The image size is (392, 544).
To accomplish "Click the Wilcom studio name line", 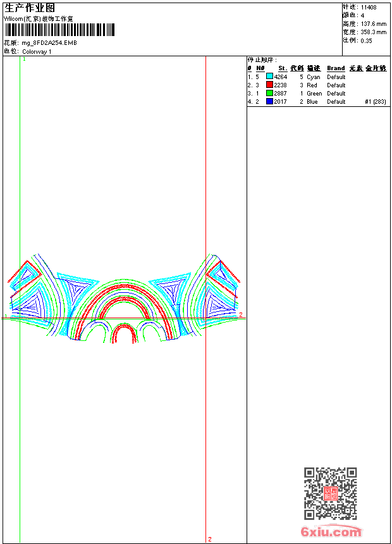I will [39, 19].
